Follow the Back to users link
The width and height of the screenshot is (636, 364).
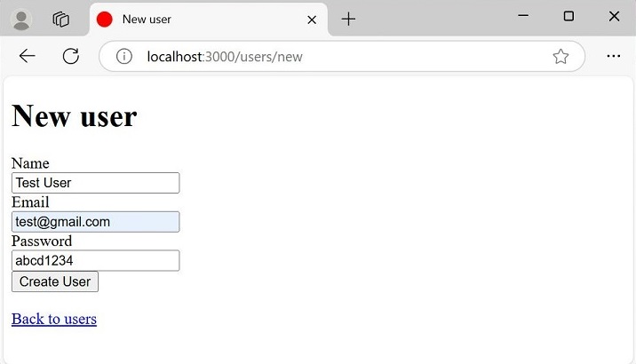(x=54, y=319)
